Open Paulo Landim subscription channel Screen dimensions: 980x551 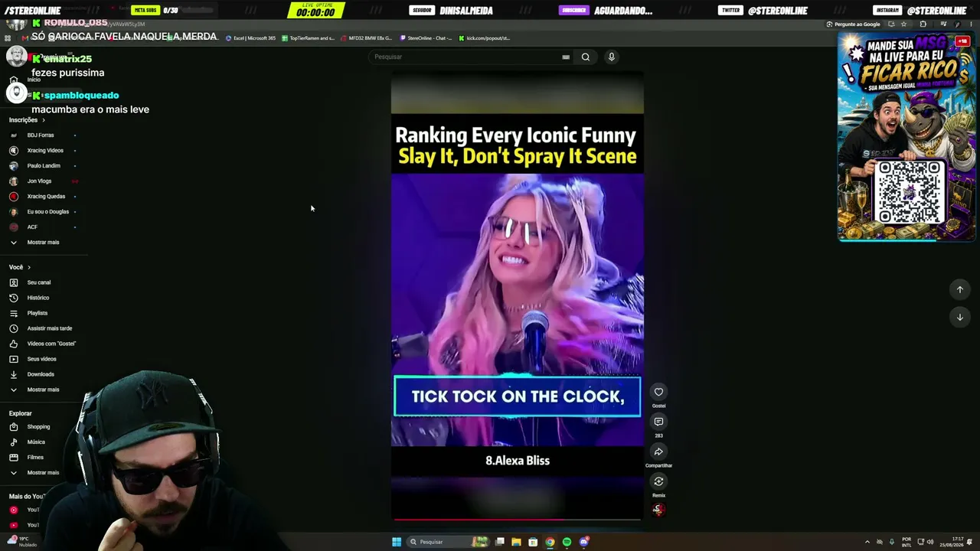point(44,166)
